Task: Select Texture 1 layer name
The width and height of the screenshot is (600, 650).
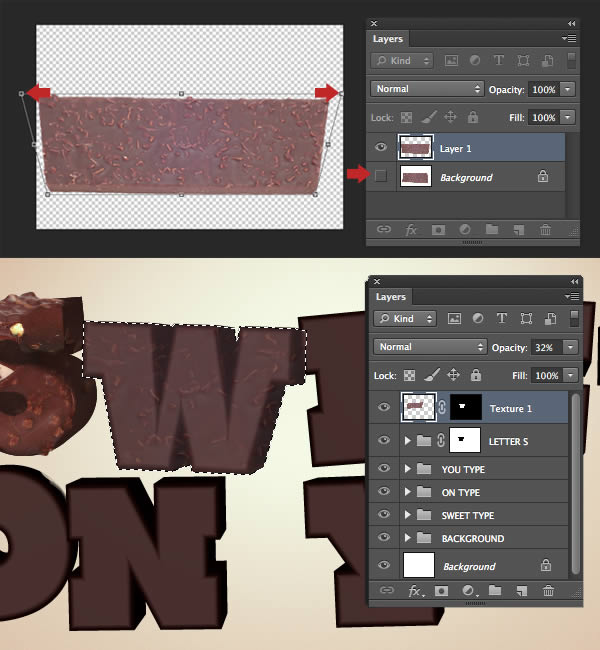Action: [510, 409]
